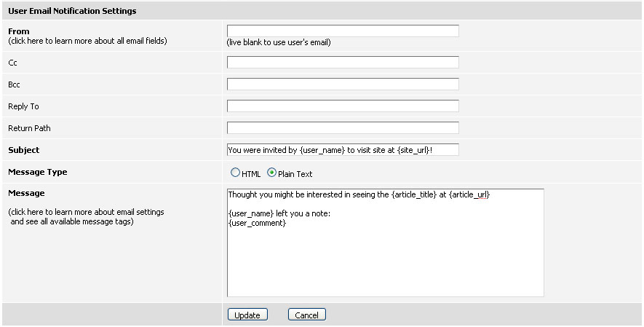
Task: Discard changes with the Cancel button
Action: point(307,315)
